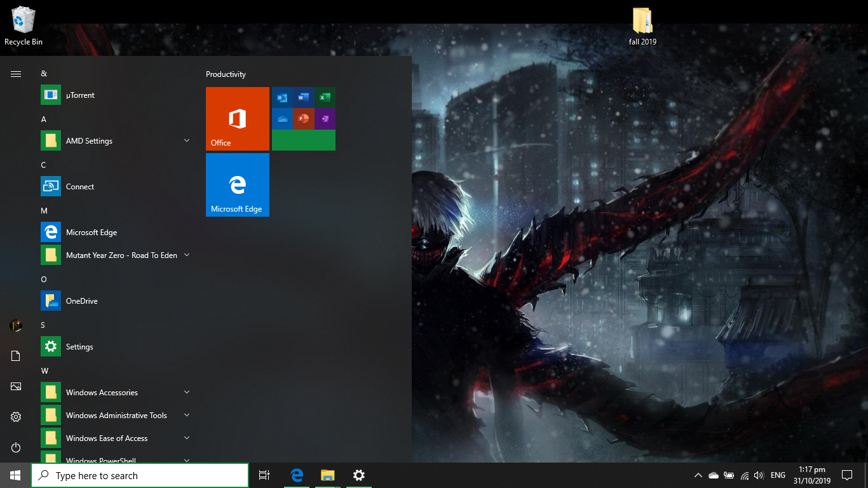Show hidden system tray icons
Image resolution: width=868 pixels, height=488 pixels.
coord(698,475)
